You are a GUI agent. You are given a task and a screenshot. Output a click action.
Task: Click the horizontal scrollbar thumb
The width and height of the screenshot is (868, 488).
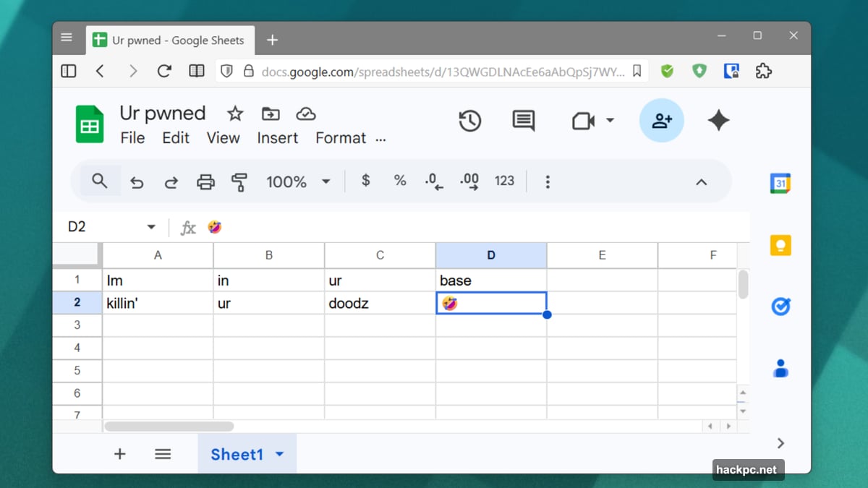coord(169,427)
